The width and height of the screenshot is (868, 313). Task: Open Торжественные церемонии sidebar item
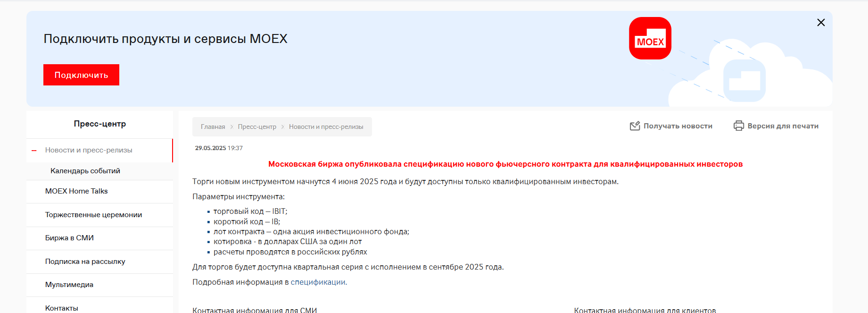[x=94, y=215]
